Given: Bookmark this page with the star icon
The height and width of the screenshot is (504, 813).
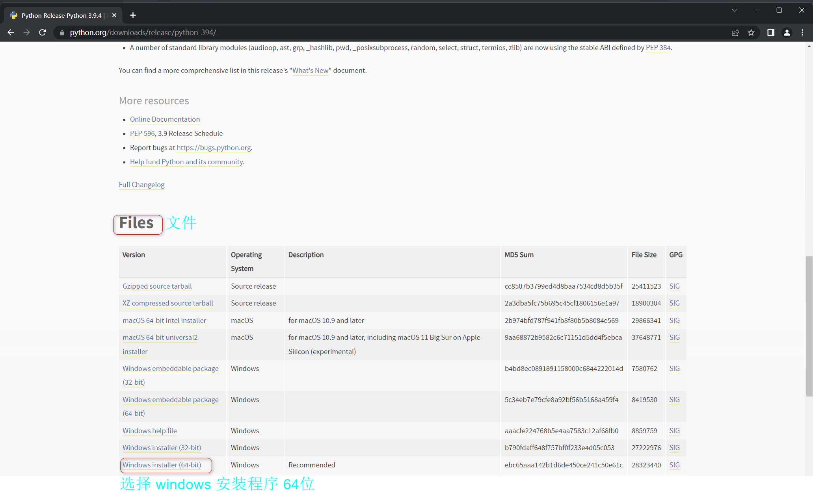Looking at the screenshot, I should [x=751, y=33].
